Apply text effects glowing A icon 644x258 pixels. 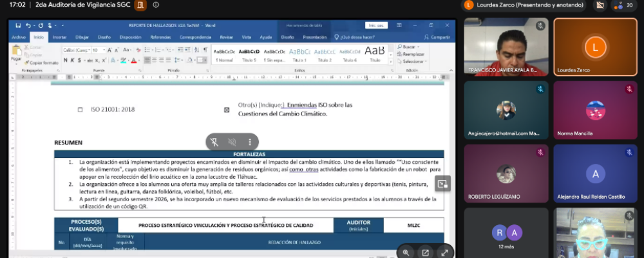pyautogui.click(x=113, y=61)
